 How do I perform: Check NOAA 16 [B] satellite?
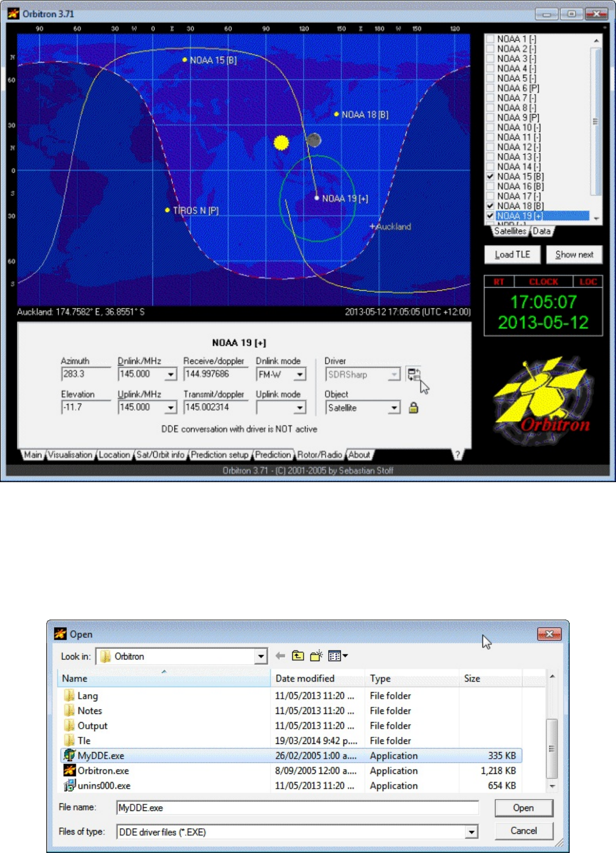coord(490,186)
